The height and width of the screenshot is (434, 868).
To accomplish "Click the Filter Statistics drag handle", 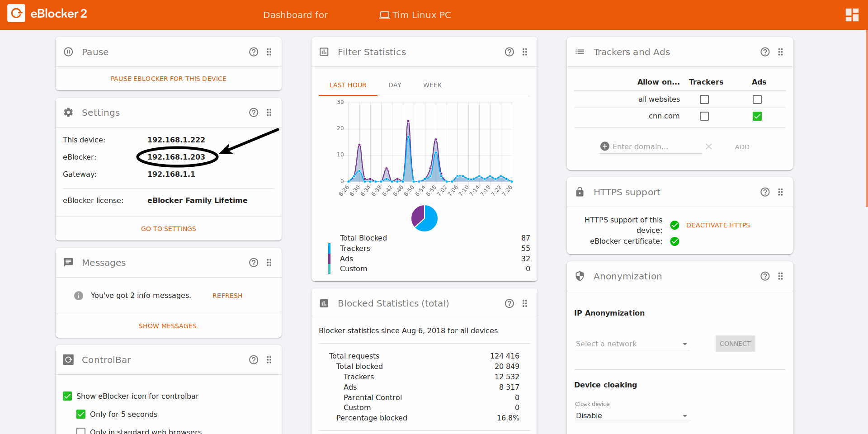I will pyautogui.click(x=525, y=52).
